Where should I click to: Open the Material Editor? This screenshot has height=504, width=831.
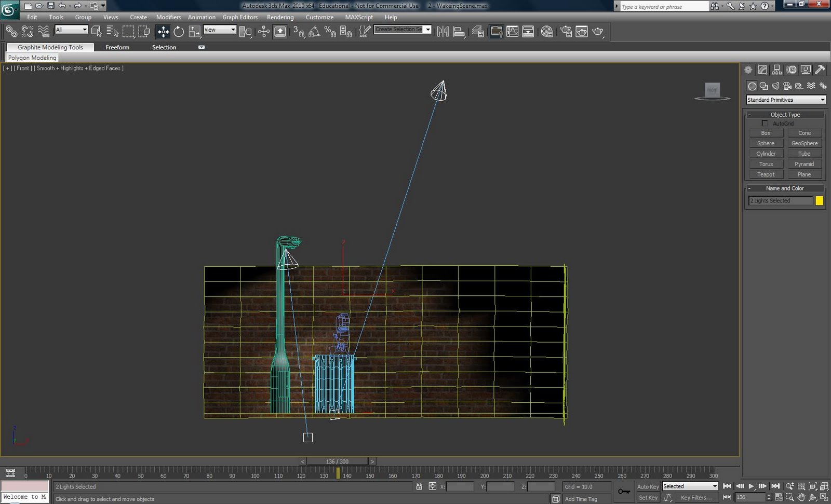tap(546, 31)
